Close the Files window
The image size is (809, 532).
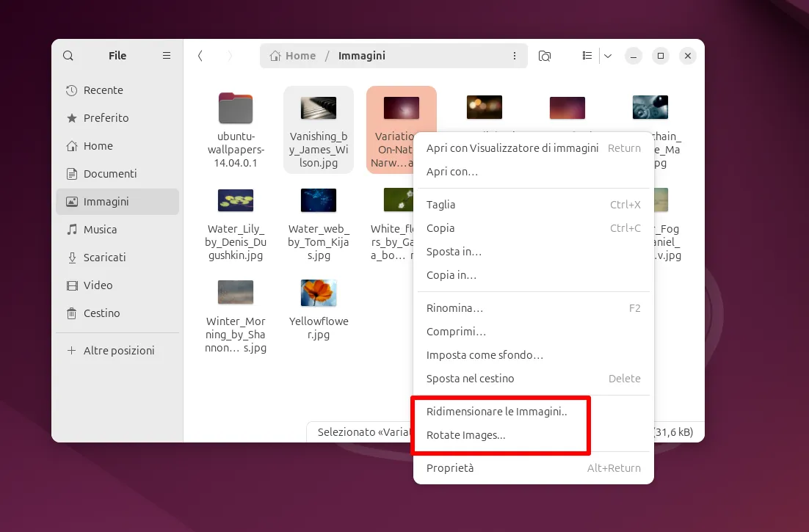(x=688, y=56)
